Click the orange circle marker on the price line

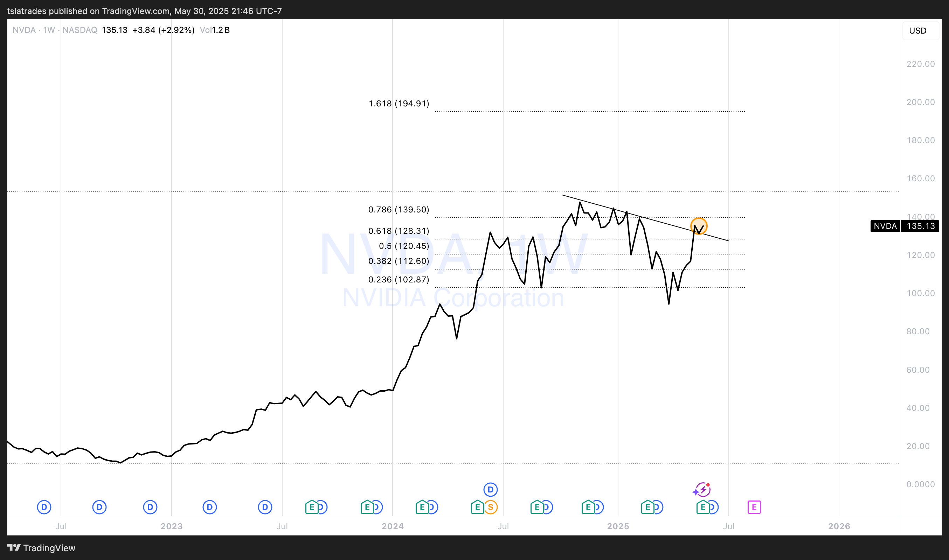(x=699, y=226)
